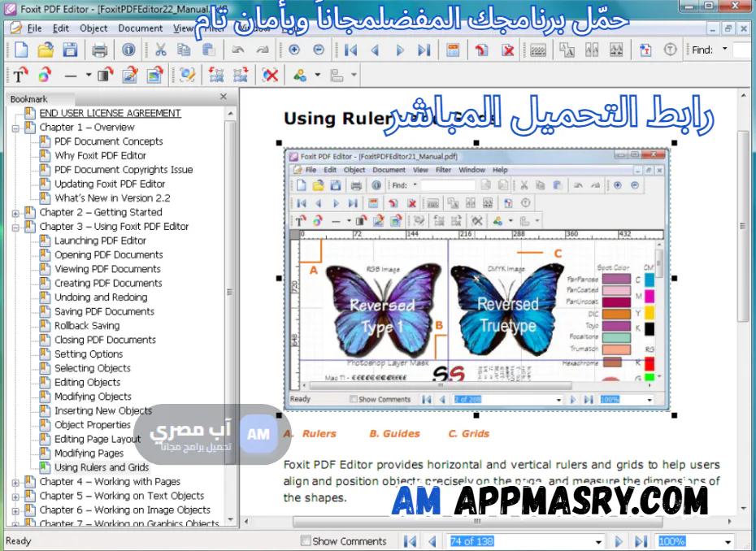
Task: Open the View menu
Action: 183,28
